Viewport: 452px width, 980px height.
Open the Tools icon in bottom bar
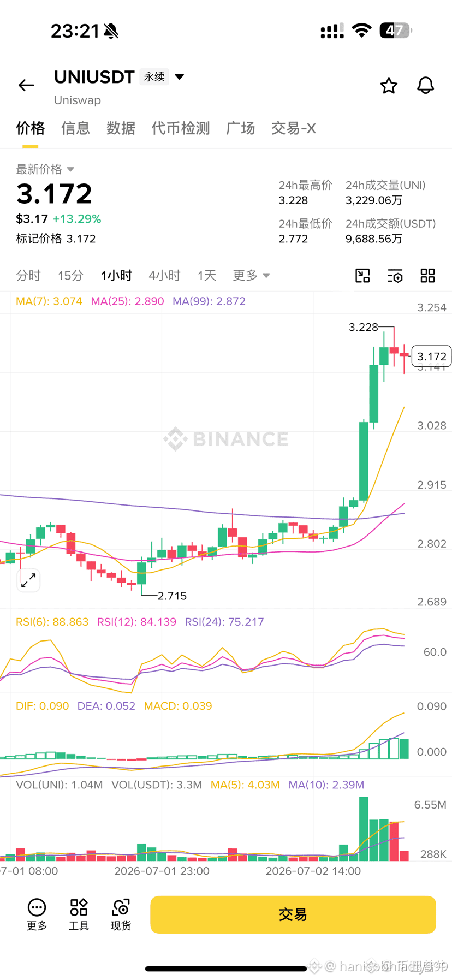79,914
